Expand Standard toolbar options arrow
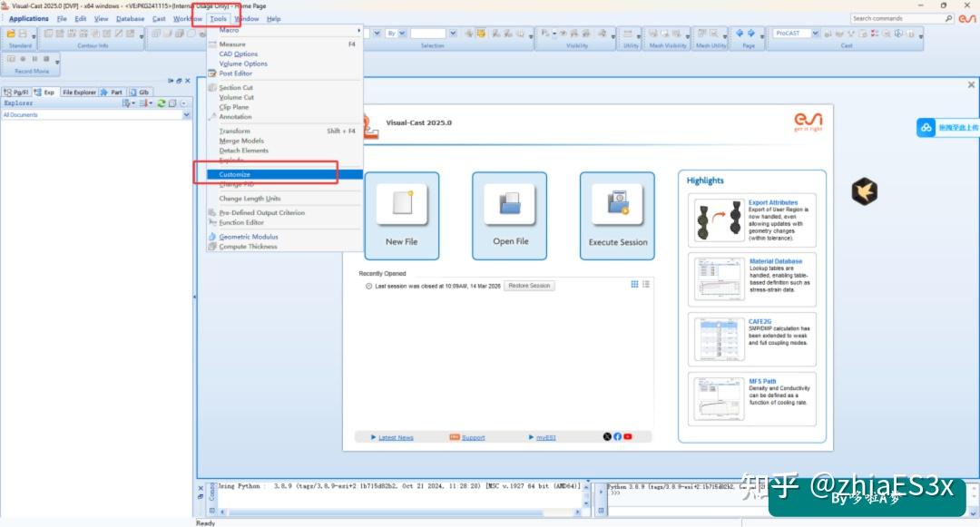The image size is (980, 527). [x=34, y=37]
